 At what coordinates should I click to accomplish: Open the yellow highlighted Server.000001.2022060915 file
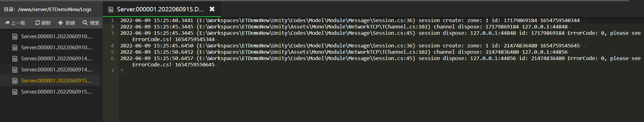tap(57, 81)
